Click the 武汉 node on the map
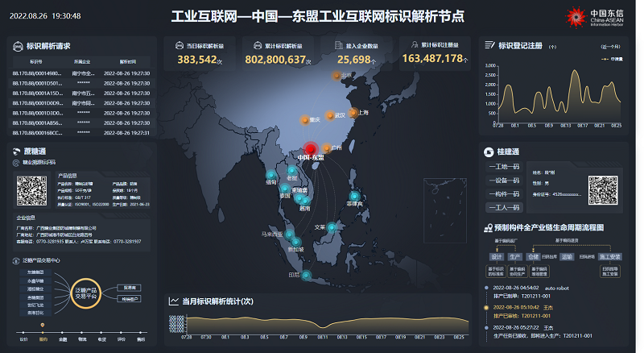Viewport: 644px width, 353px height. coord(330,115)
